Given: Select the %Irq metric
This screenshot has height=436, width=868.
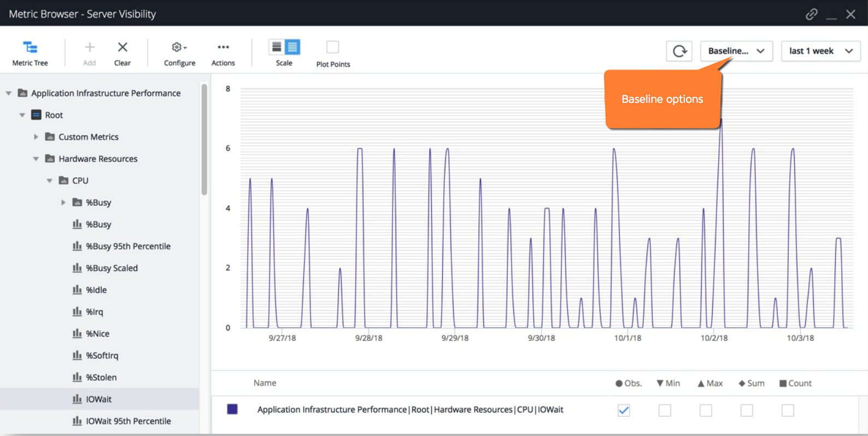Looking at the screenshot, I should (x=94, y=312).
